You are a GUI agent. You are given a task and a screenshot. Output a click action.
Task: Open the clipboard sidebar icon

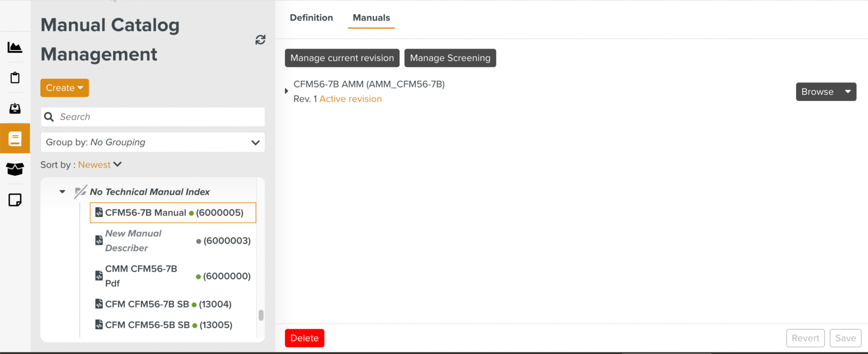[15, 78]
